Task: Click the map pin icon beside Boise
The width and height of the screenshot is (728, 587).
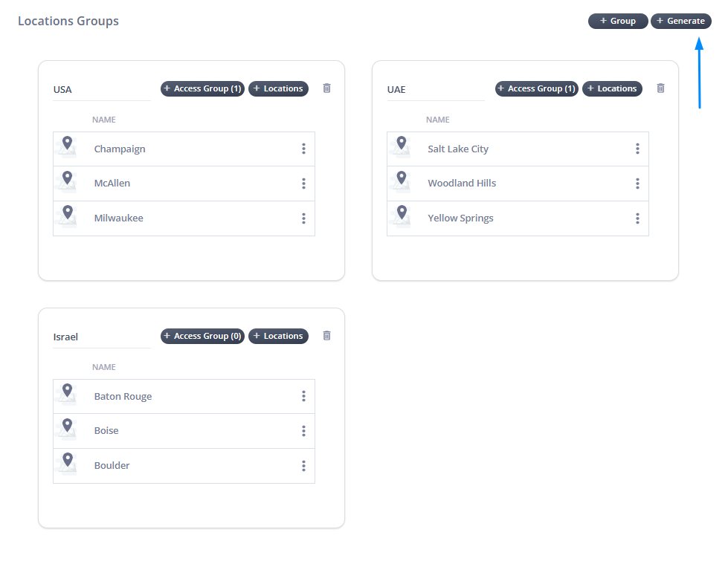Action: pyautogui.click(x=68, y=426)
